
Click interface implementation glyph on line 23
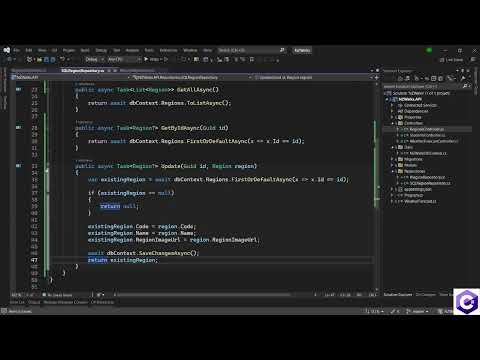pyautogui.click(x=19, y=89)
